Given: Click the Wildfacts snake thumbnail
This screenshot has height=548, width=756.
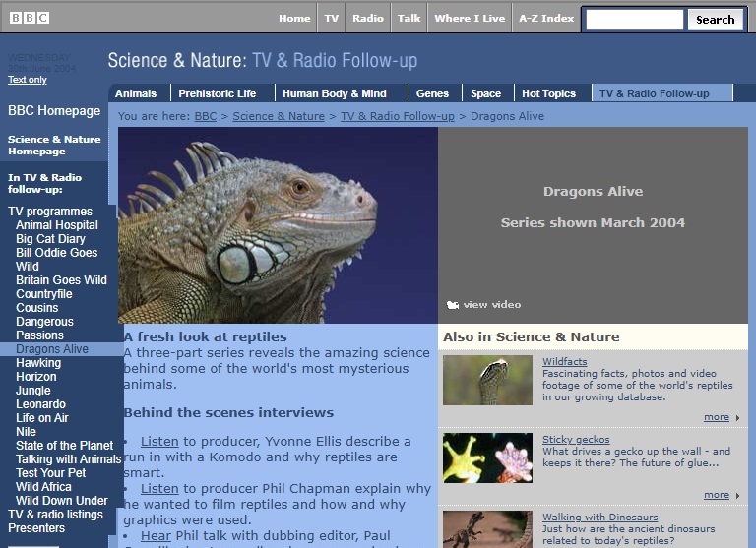Looking at the screenshot, I should point(487,381).
